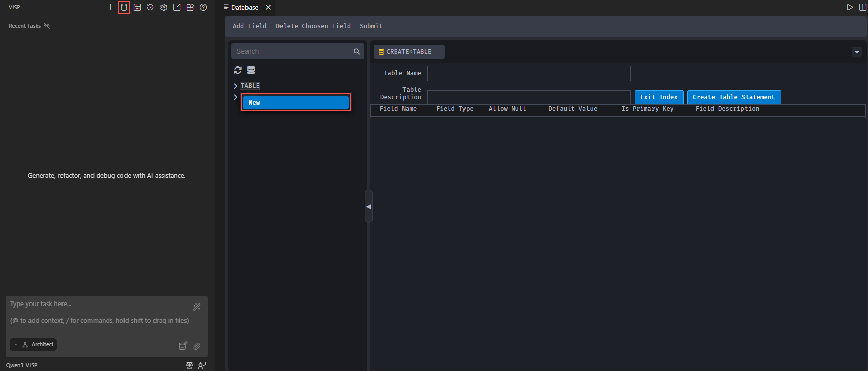Viewport: 868px width, 371px height.
Task: Open the Architect mode dropdown
Action: pyautogui.click(x=34, y=344)
